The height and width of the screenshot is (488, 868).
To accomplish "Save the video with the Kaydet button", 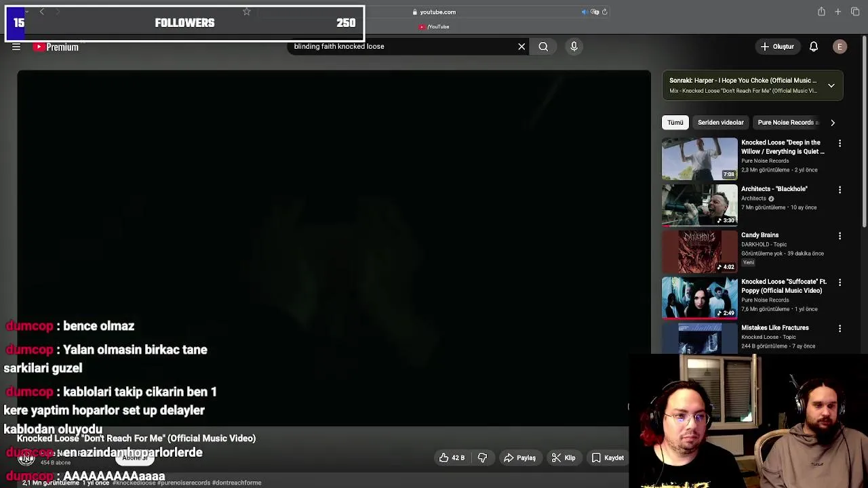I will pos(608,458).
